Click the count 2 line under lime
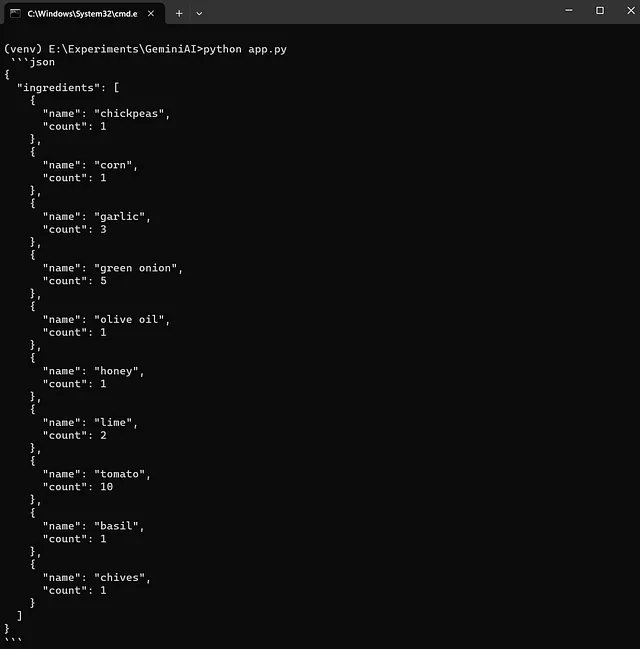640x649 pixels. click(x=75, y=435)
